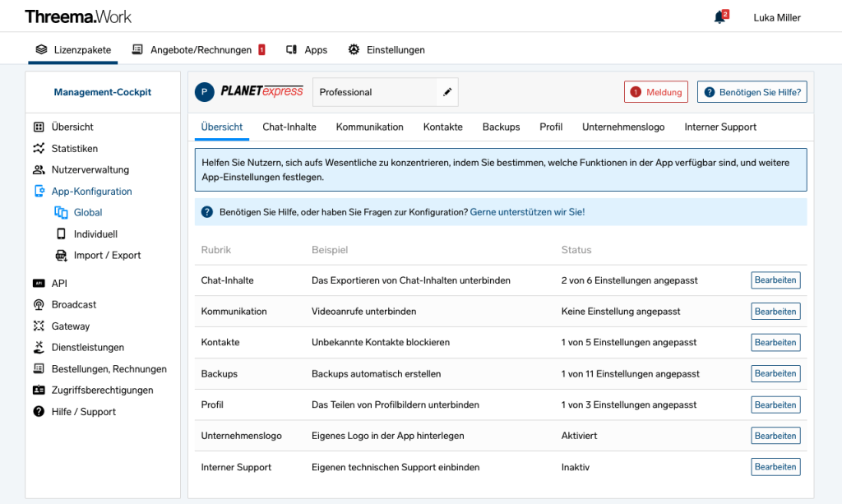Screen dimensions: 842x504
Task: Open the notification bell with badge
Action: [x=719, y=16]
